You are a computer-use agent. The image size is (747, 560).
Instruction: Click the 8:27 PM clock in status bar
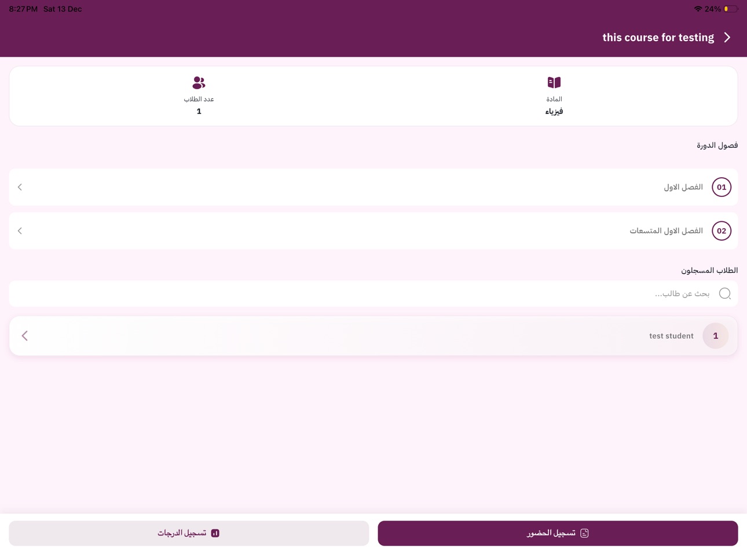(23, 9)
